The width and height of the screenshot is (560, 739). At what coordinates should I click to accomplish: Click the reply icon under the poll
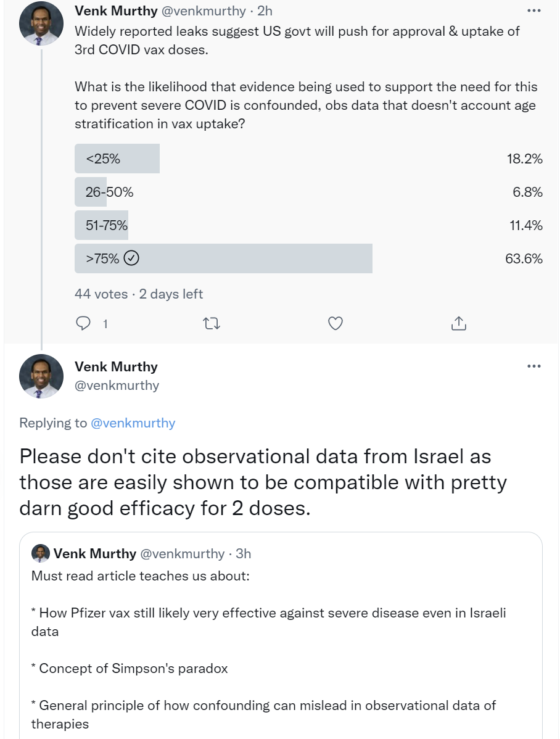[83, 323]
